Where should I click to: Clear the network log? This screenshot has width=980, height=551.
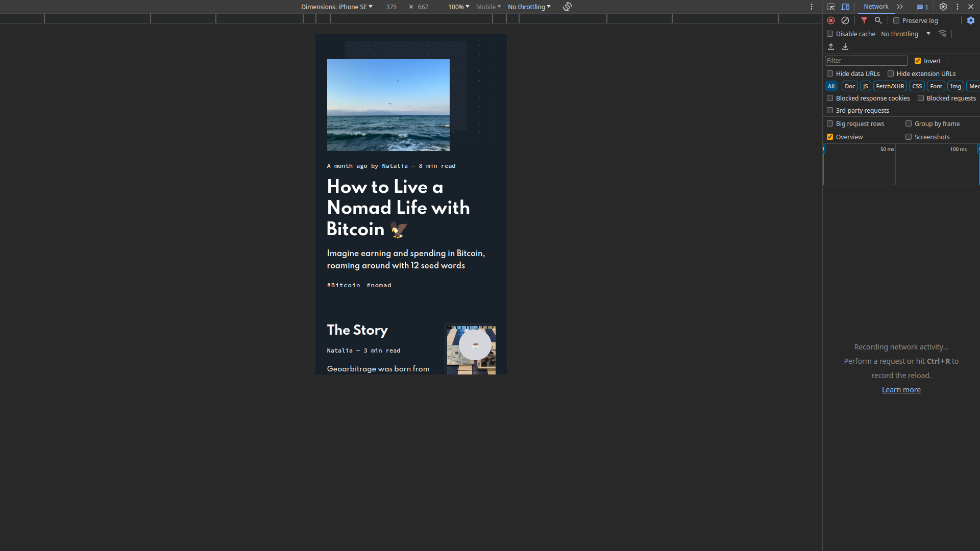(845, 20)
